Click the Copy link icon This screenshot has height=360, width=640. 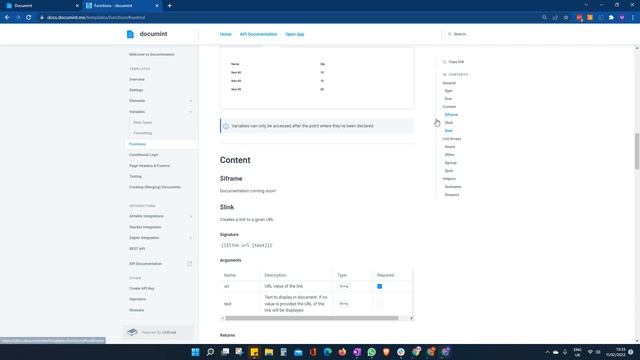pos(444,62)
